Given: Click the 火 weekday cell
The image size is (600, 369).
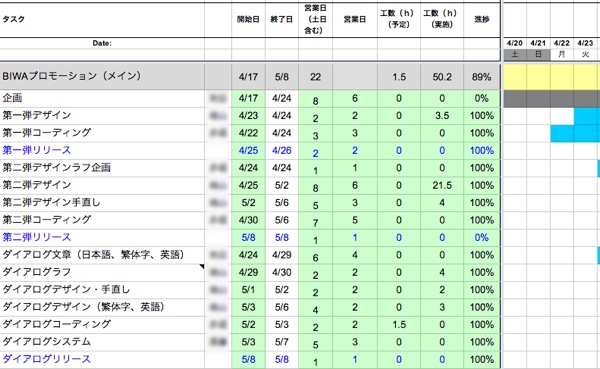Looking at the screenshot, I should [585, 54].
